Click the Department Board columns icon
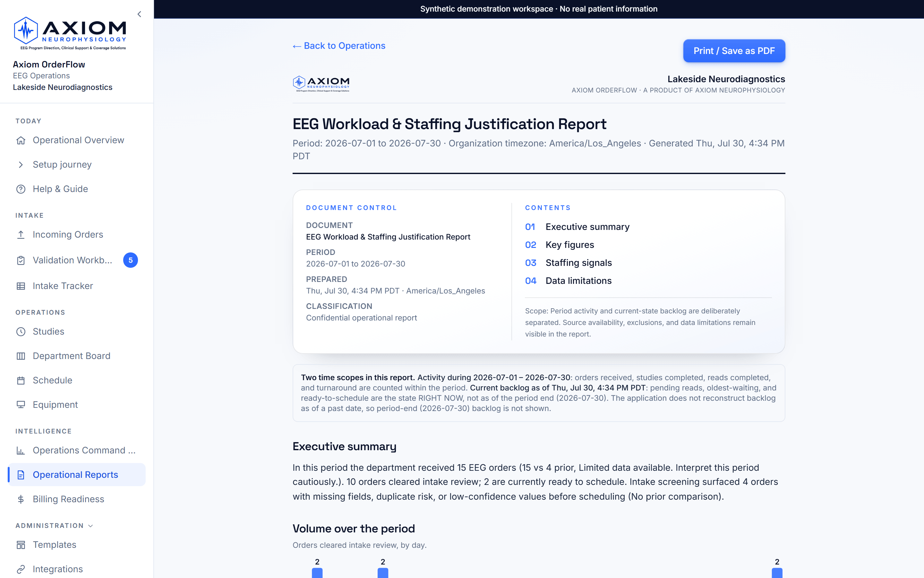 pos(21,356)
